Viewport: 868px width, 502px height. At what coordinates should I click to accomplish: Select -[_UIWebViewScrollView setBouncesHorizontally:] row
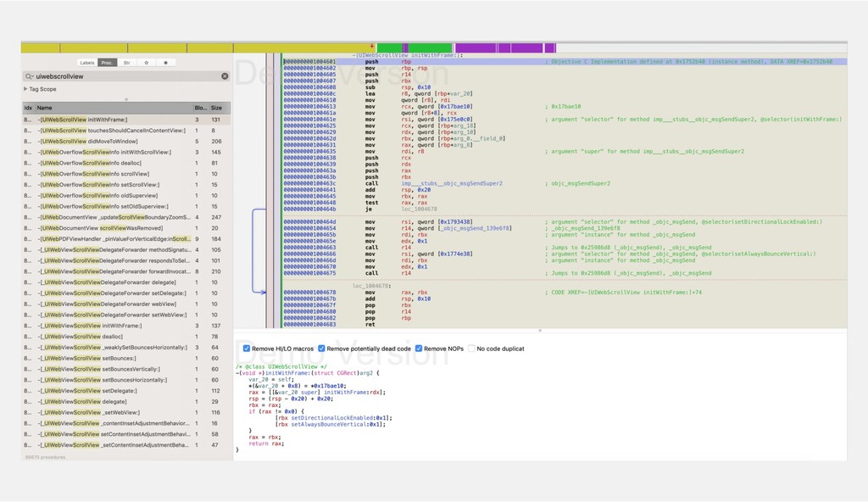[x=126, y=380]
